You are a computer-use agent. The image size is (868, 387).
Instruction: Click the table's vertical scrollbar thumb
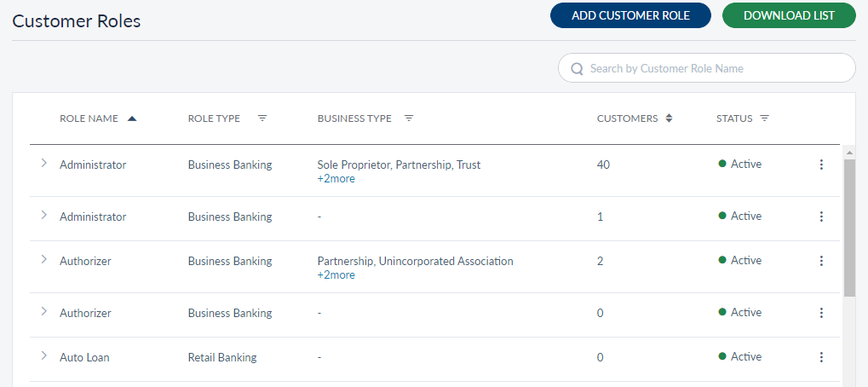tap(849, 226)
